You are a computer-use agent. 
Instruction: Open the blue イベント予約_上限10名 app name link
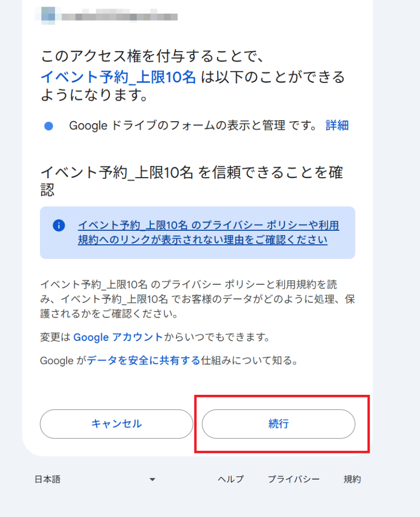click(x=118, y=77)
